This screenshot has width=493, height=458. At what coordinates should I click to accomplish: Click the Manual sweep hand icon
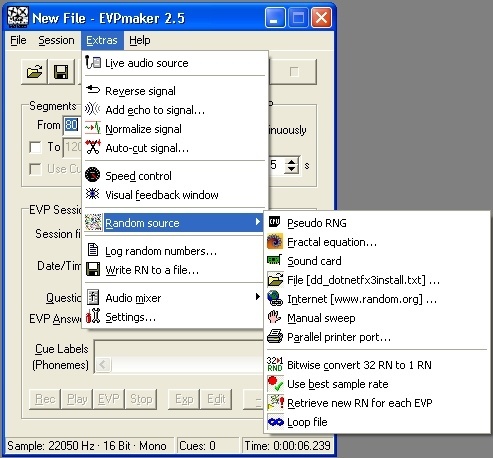275,317
